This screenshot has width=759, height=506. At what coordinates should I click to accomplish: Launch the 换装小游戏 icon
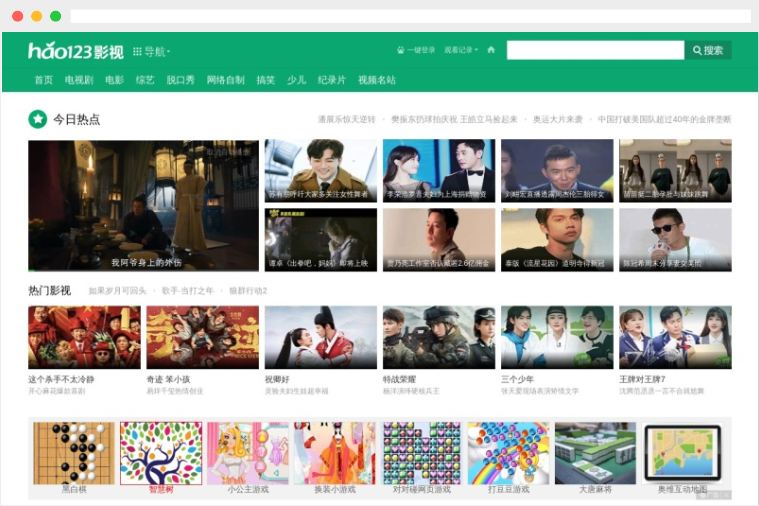pos(334,453)
